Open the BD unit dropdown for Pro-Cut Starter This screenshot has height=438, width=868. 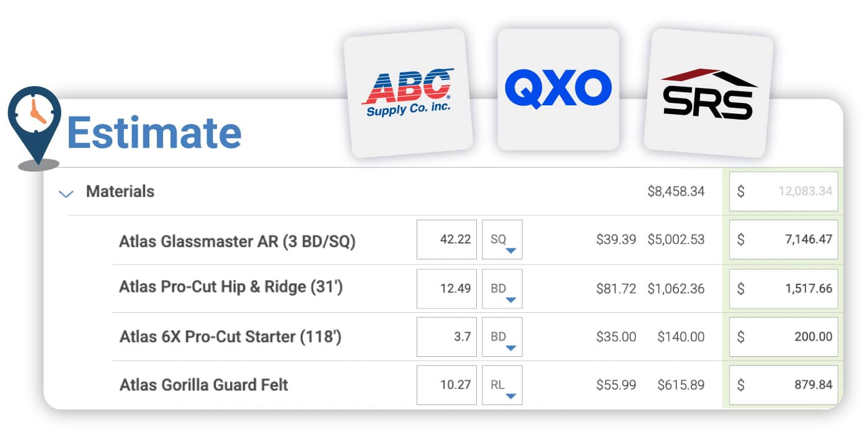coord(502,337)
